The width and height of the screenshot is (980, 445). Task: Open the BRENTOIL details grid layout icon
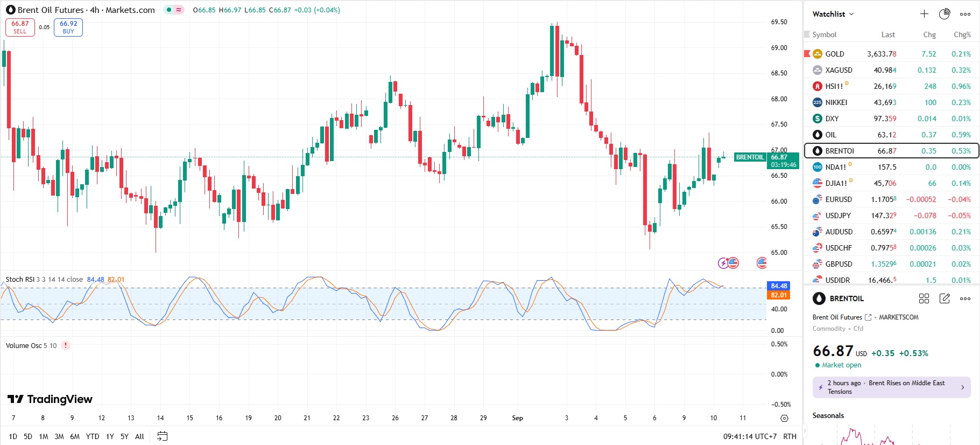924,298
